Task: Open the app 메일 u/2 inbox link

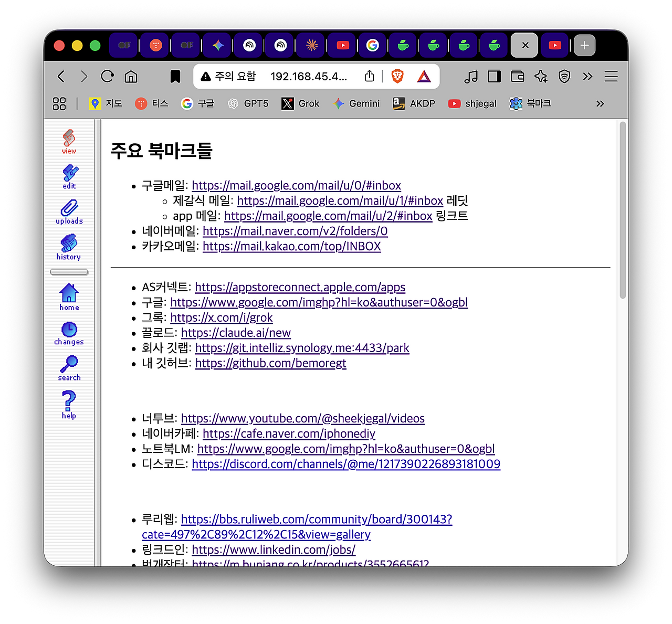Action: tap(328, 216)
